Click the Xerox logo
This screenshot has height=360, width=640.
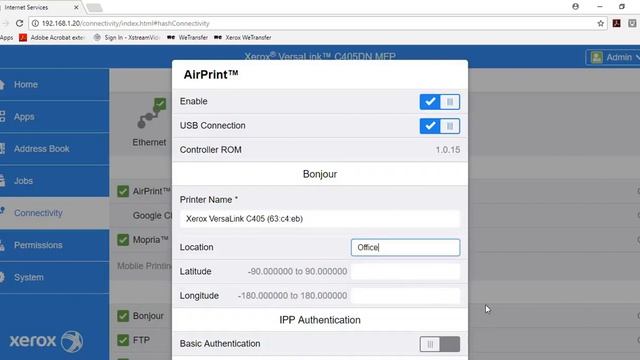(46, 341)
